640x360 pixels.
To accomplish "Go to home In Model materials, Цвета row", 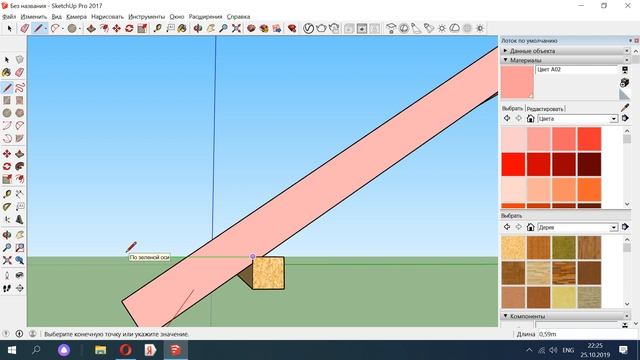I will click(530, 118).
